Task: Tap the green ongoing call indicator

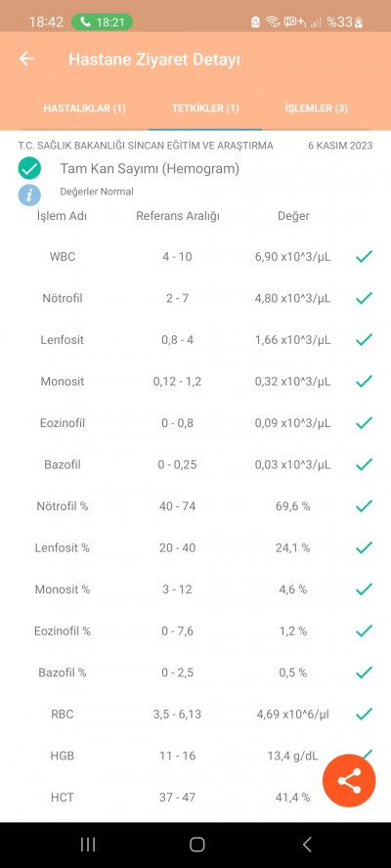Action: click(102, 22)
